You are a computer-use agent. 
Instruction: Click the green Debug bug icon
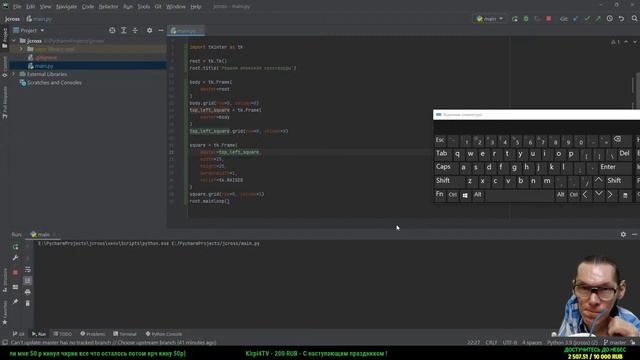pos(526,19)
